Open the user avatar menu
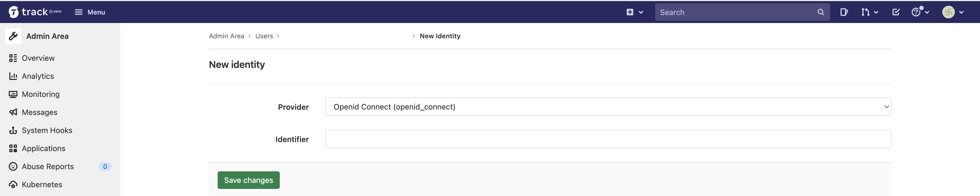Image resolution: width=980 pixels, height=196 pixels. 952,12
